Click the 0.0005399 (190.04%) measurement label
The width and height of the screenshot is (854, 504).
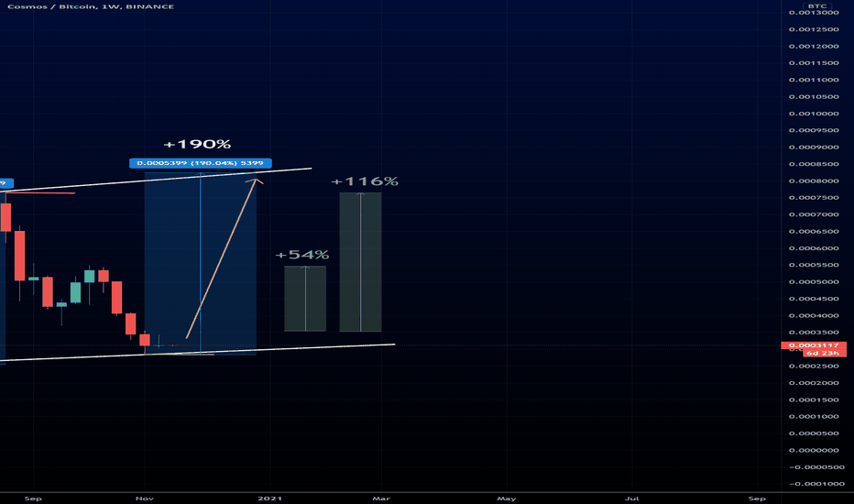[201, 163]
